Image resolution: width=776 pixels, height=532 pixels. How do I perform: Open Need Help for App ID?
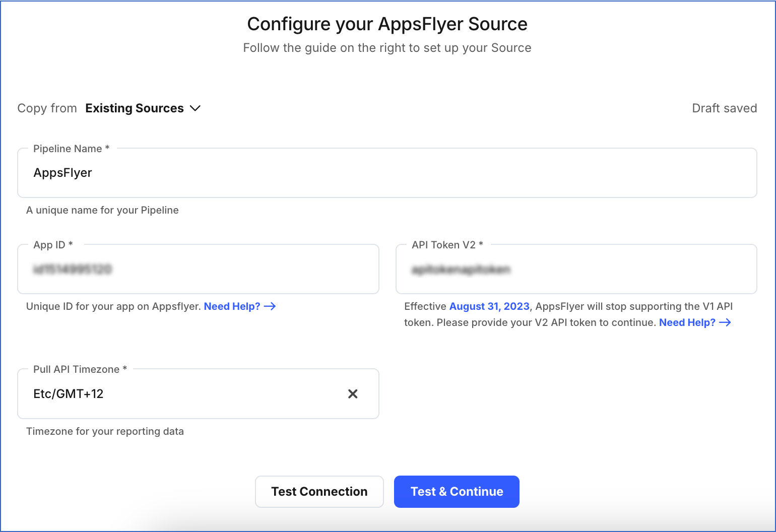pyautogui.click(x=232, y=306)
